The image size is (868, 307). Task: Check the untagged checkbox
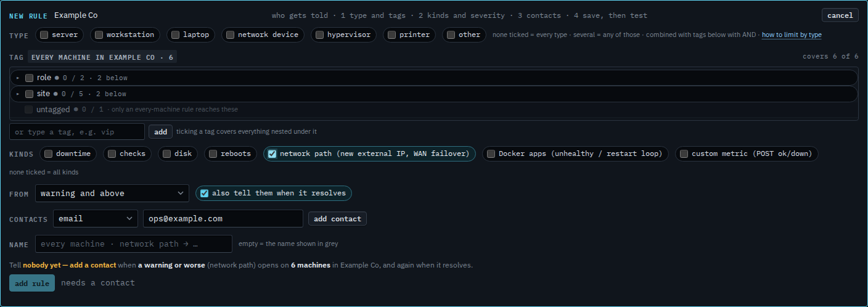click(29, 110)
